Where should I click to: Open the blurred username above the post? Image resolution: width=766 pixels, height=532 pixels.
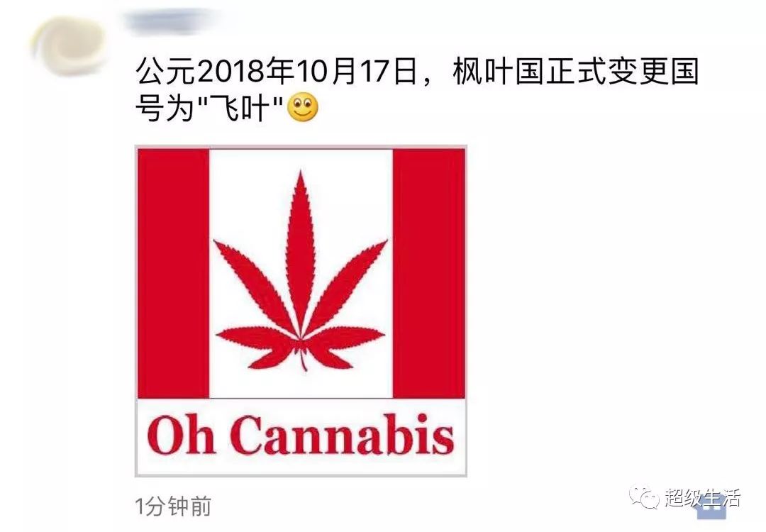pyautogui.click(x=170, y=22)
